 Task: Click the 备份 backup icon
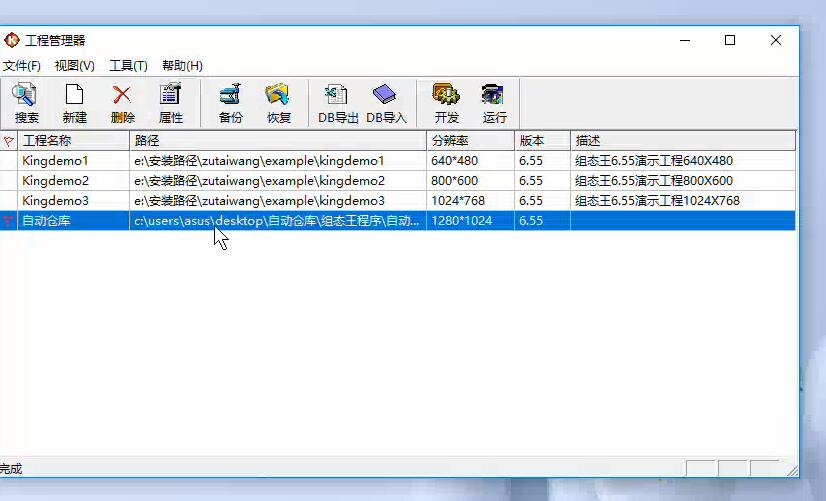coord(230,103)
